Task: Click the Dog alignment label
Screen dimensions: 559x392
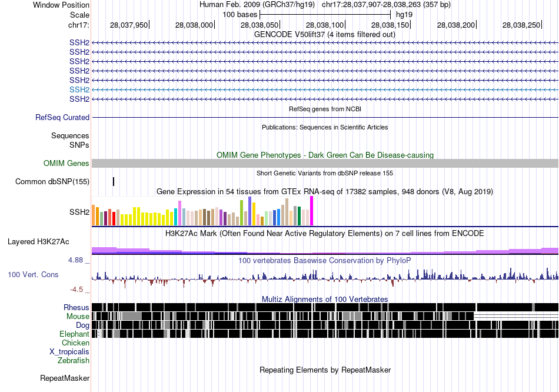Action: [82, 325]
